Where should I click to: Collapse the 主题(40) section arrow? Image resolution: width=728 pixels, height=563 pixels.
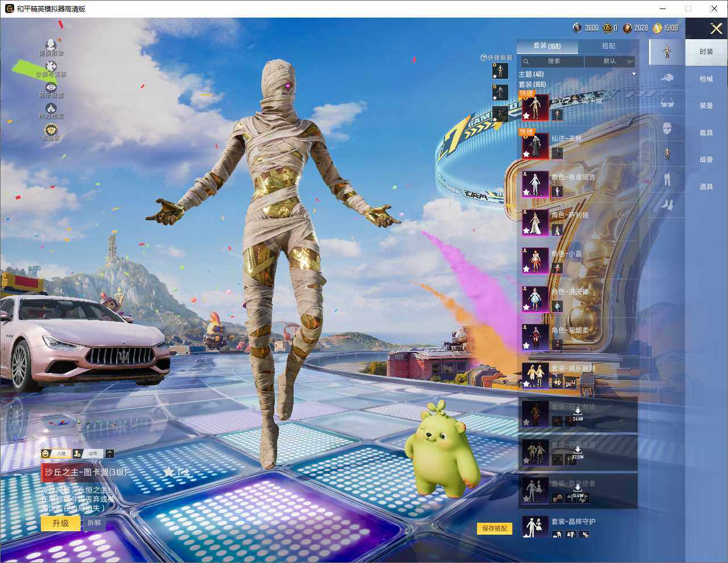pyautogui.click(x=634, y=74)
